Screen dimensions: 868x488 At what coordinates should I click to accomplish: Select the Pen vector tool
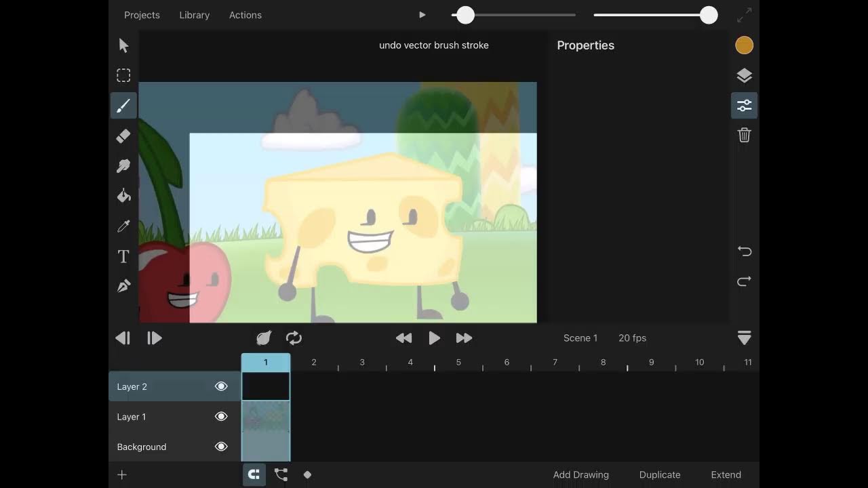[x=123, y=286]
